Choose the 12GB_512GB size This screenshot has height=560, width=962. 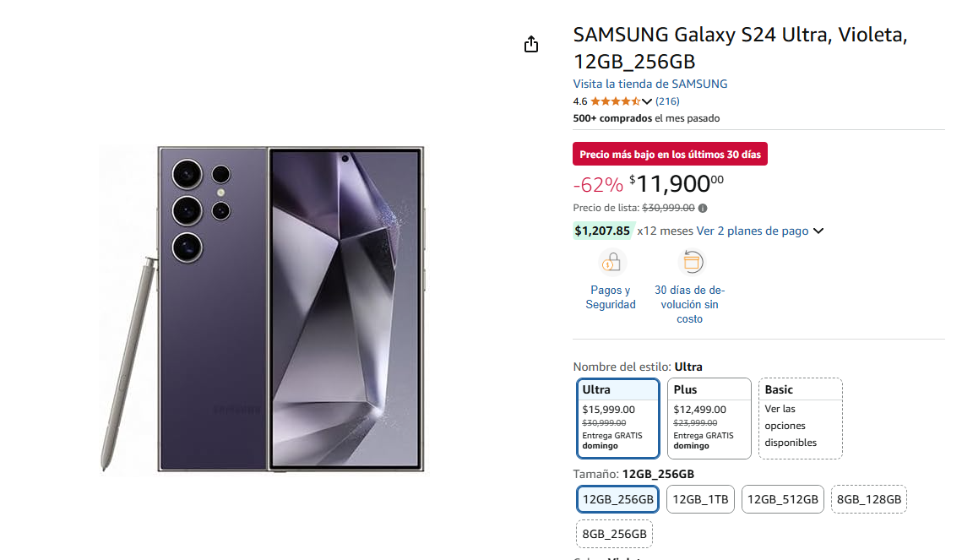pyautogui.click(x=783, y=499)
